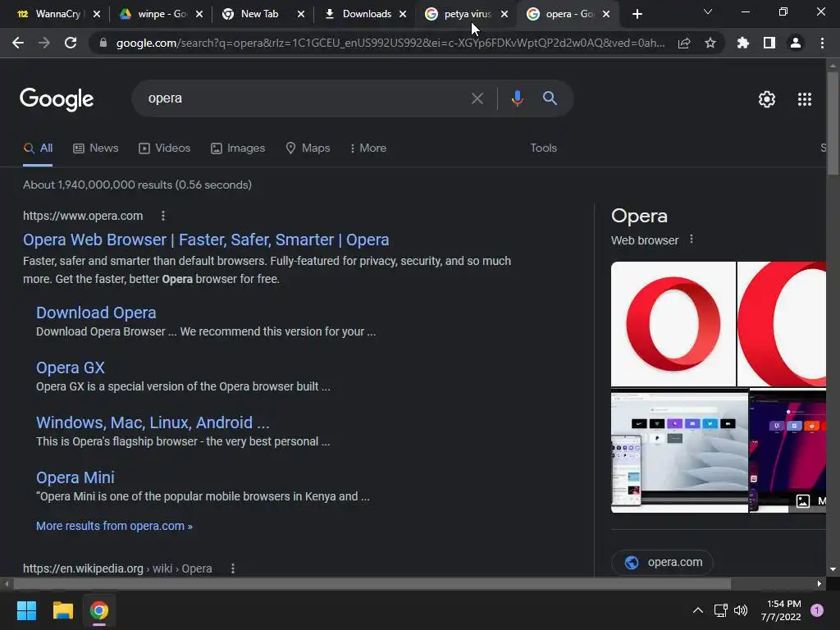Close the Downloads tab
The height and width of the screenshot is (630, 840).
403,15
